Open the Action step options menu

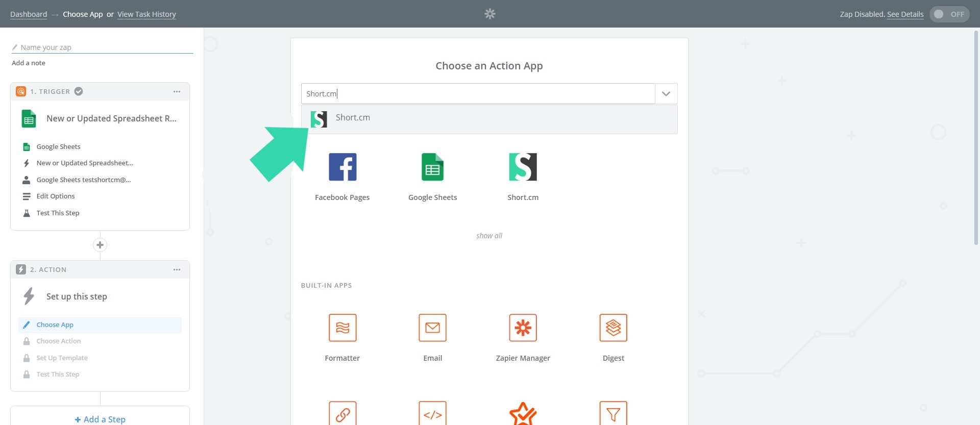click(x=177, y=270)
